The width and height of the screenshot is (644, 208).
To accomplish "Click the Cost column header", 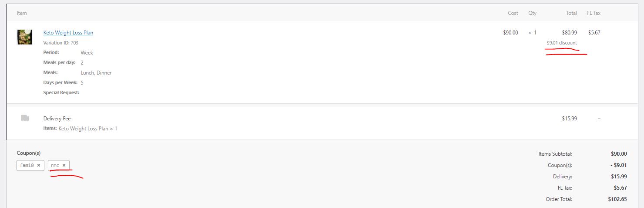I will click(x=513, y=13).
